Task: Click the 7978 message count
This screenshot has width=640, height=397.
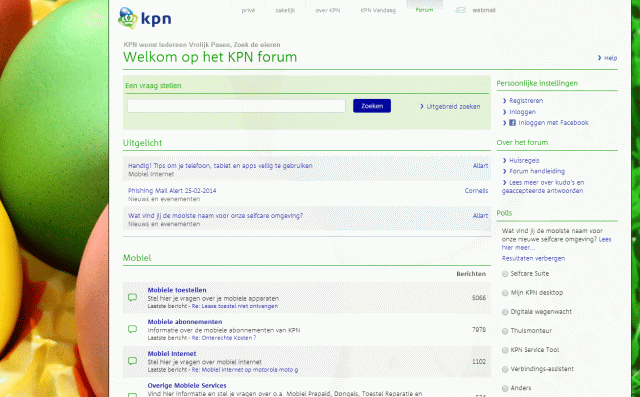Action: click(479, 330)
